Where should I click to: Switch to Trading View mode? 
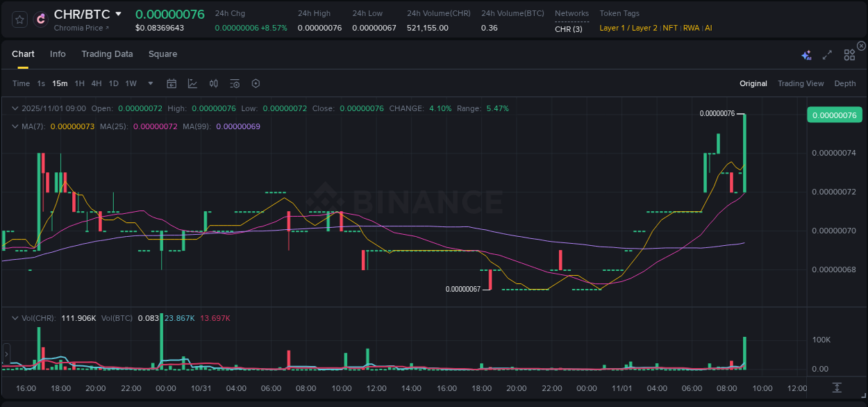click(x=801, y=83)
